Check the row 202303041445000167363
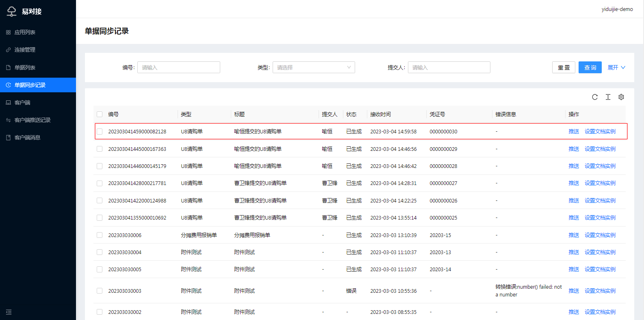 100,149
